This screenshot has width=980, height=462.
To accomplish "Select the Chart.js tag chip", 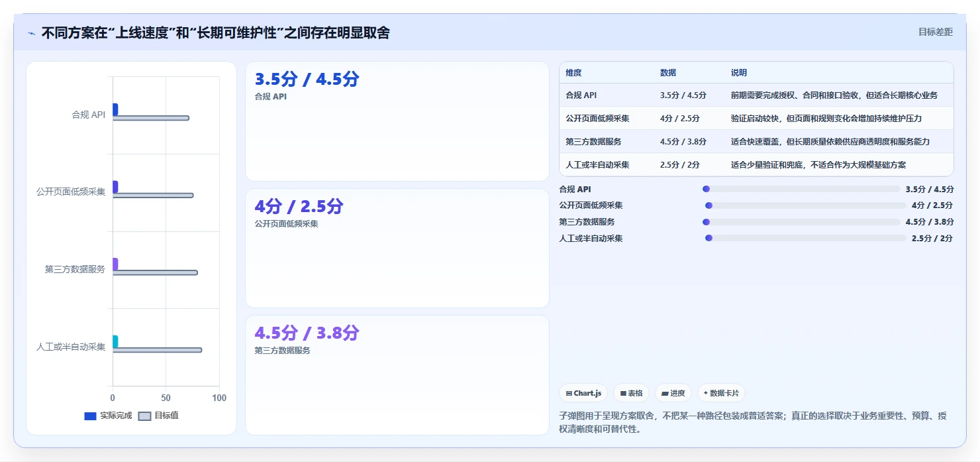I will (x=584, y=393).
